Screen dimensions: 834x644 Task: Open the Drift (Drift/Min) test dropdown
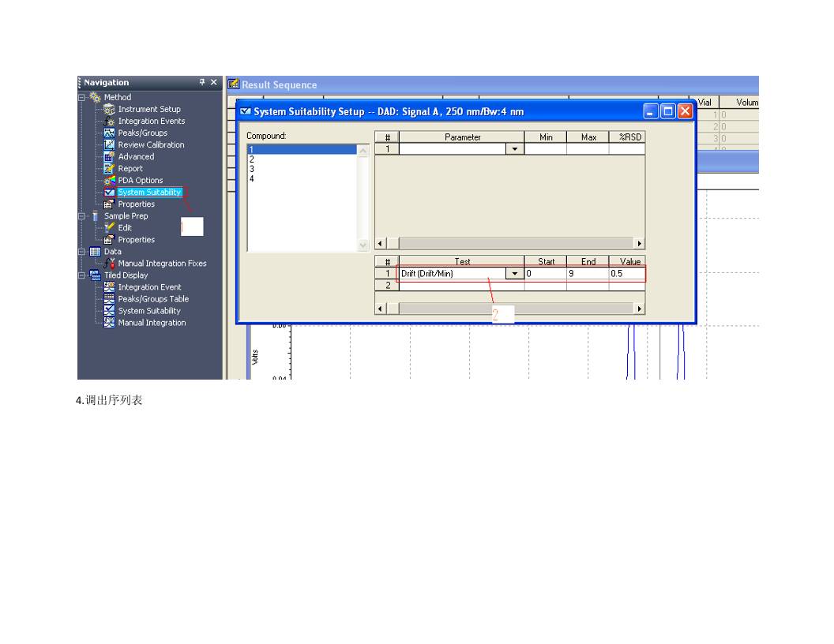tap(516, 274)
